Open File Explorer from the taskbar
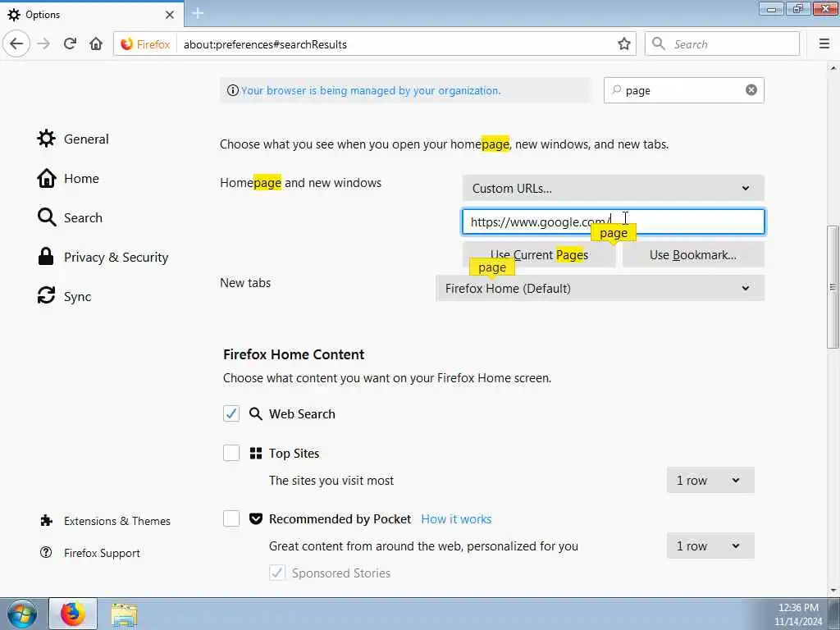840x630 pixels. 125,614
